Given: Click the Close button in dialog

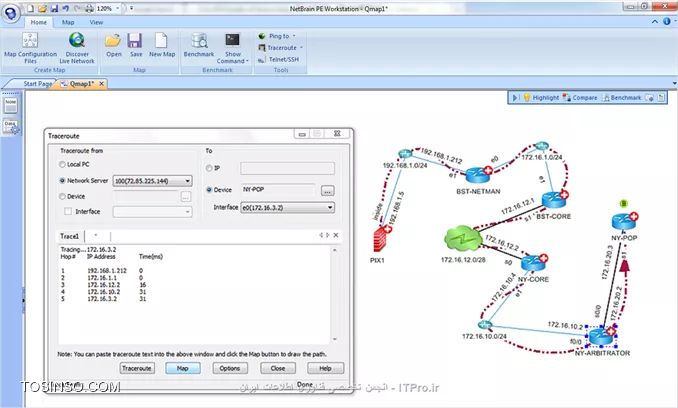Looking at the screenshot, I should (x=278, y=368).
